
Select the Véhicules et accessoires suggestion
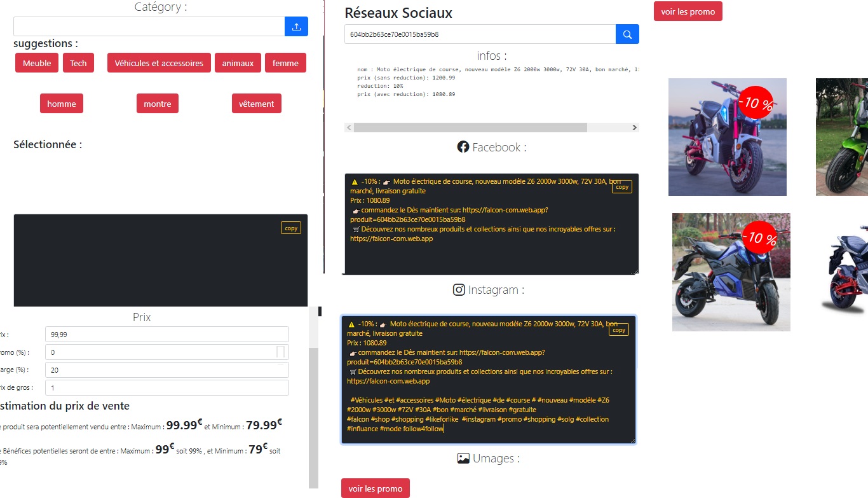coord(159,63)
